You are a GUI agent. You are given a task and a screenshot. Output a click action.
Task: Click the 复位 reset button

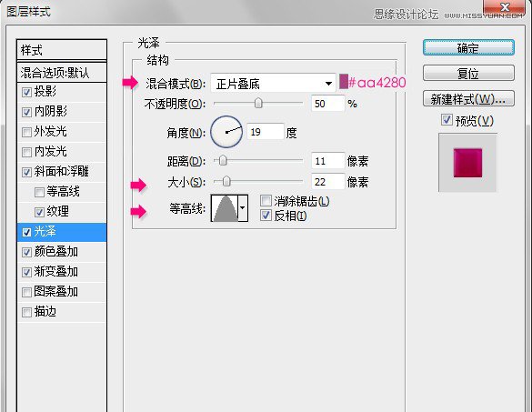pyautogui.click(x=468, y=74)
